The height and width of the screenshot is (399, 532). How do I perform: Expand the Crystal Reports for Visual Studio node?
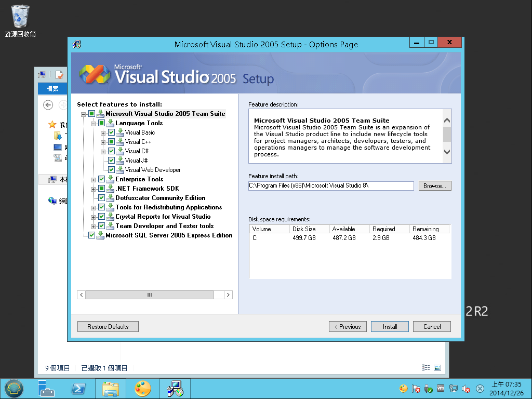tap(93, 217)
